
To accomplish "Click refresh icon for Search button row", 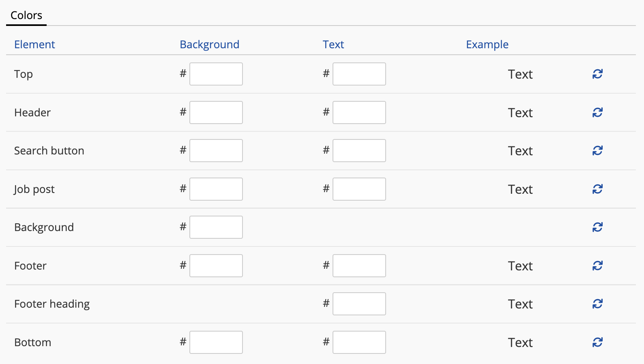I will pos(597,150).
